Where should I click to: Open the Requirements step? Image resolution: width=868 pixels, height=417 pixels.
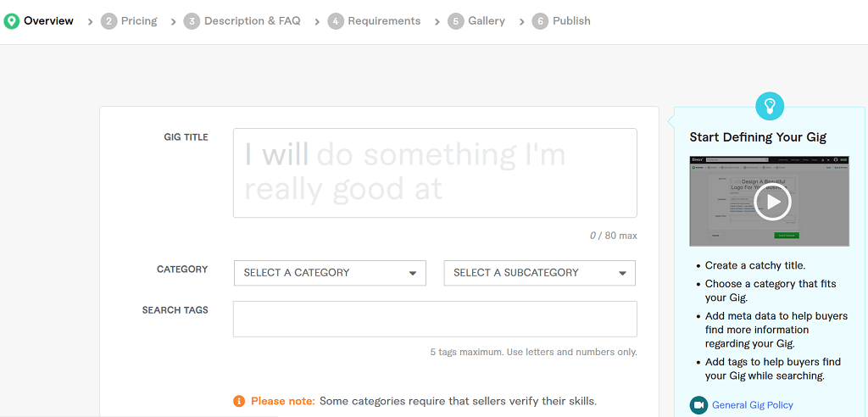[x=384, y=21]
